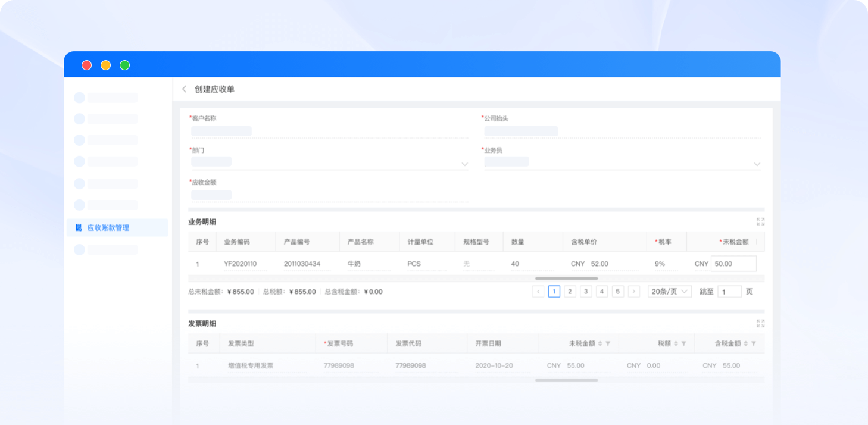Open the 业务员 dropdown
868x425 pixels.
point(757,164)
